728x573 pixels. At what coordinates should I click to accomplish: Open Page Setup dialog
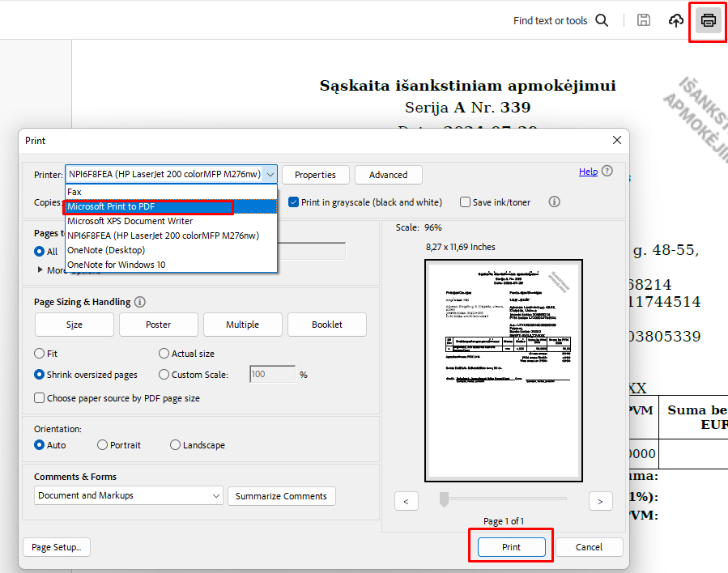[56, 546]
